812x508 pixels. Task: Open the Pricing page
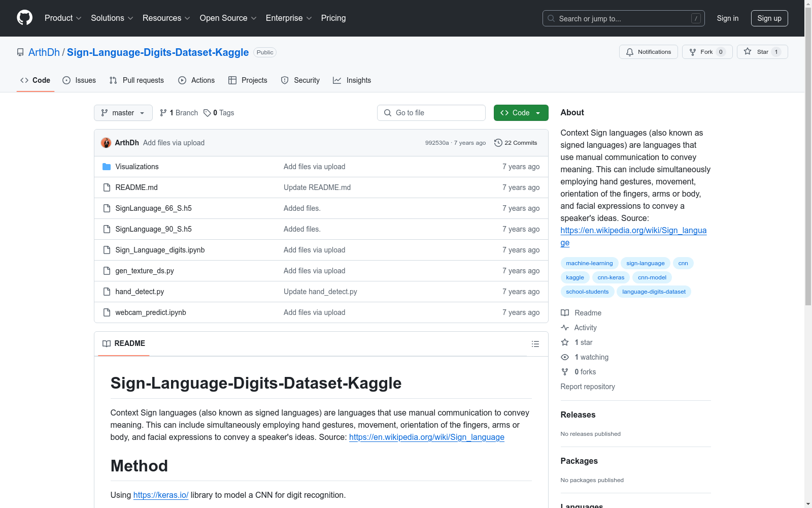[333, 18]
